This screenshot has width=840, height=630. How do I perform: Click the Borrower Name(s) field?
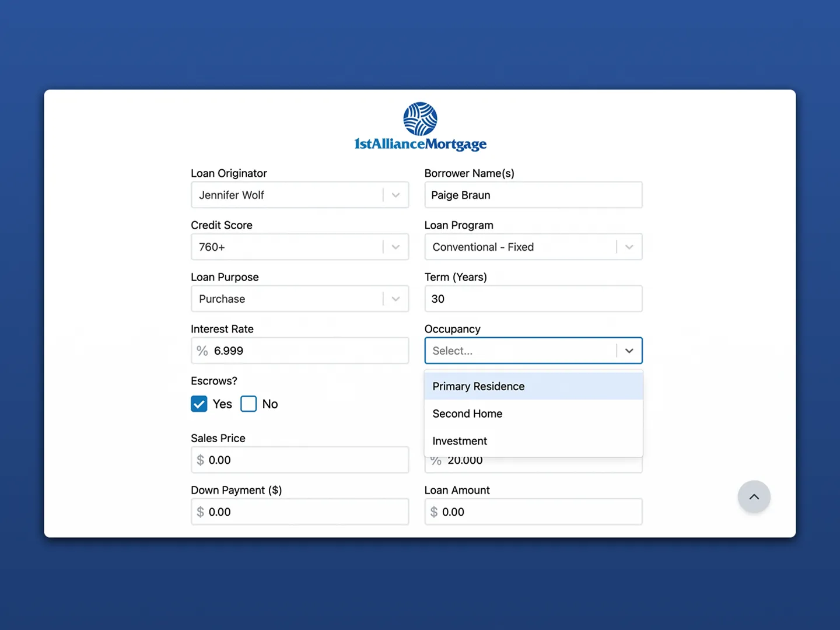(533, 195)
